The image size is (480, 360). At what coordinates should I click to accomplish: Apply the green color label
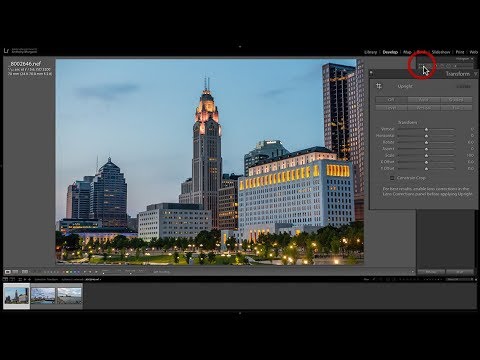[x=71, y=272]
